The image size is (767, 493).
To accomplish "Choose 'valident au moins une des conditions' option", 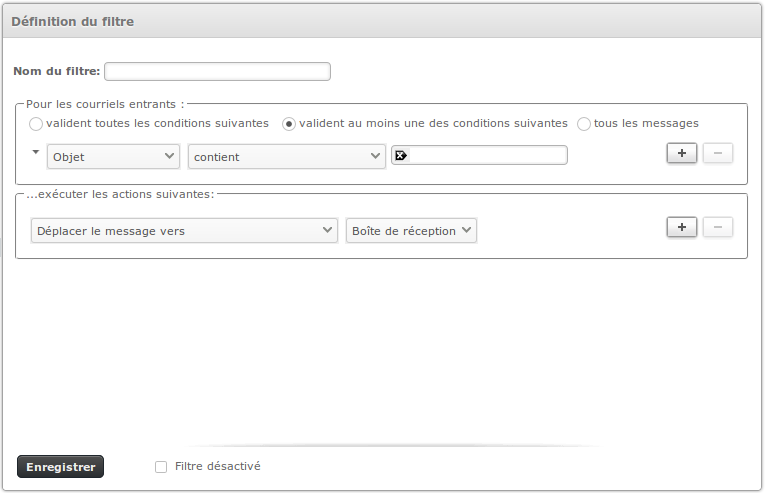I will click(289, 124).
